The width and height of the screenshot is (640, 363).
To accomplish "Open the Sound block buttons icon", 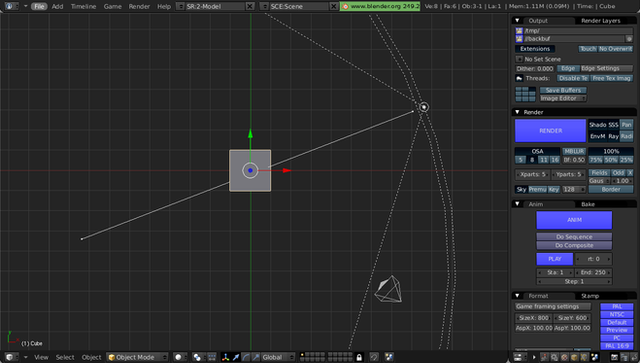I will click(x=634, y=357).
